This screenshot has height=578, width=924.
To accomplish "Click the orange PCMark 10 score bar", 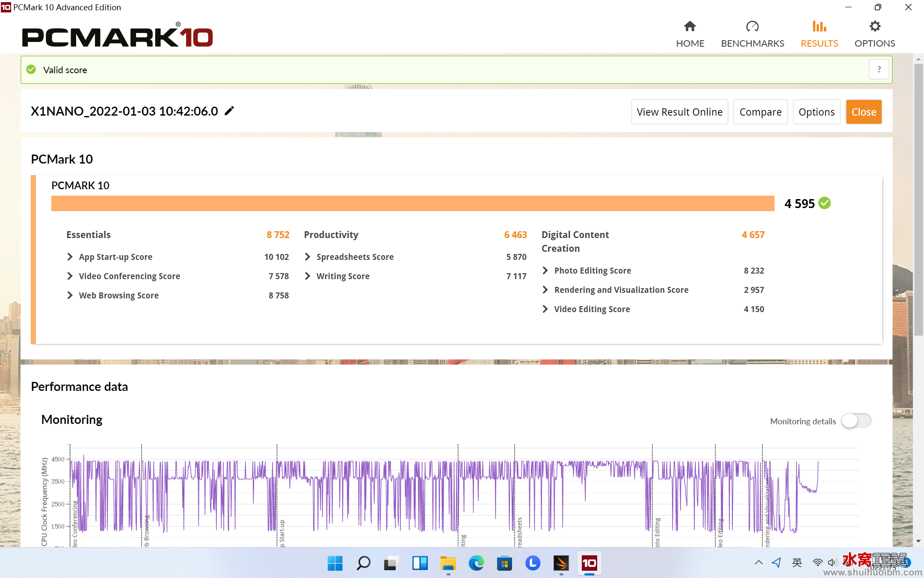I will [x=413, y=203].
